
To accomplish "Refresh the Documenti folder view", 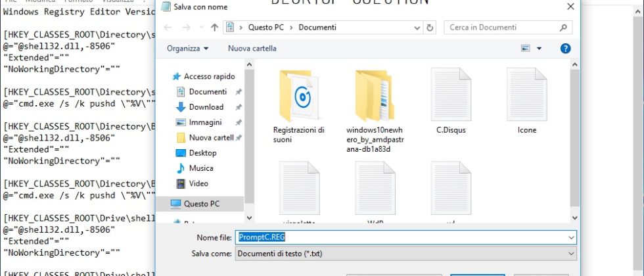I will coord(430,28).
